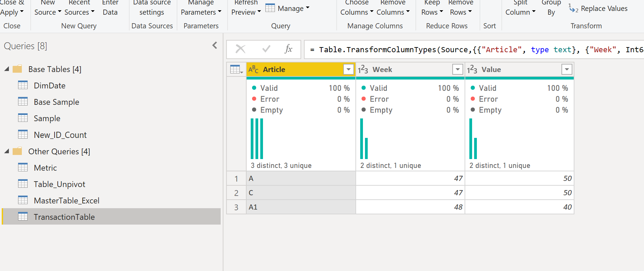
Task: Open the Refresh Preview dropdown
Action: point(246,8)
